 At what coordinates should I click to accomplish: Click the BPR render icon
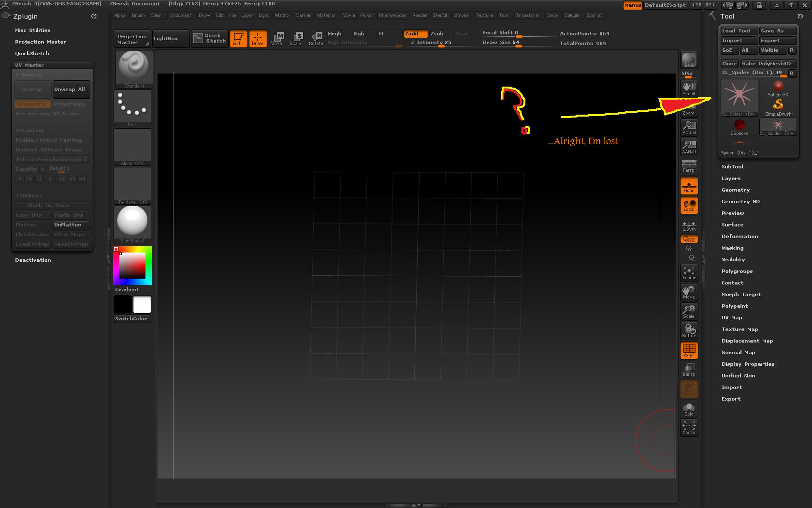coord(689,60)
